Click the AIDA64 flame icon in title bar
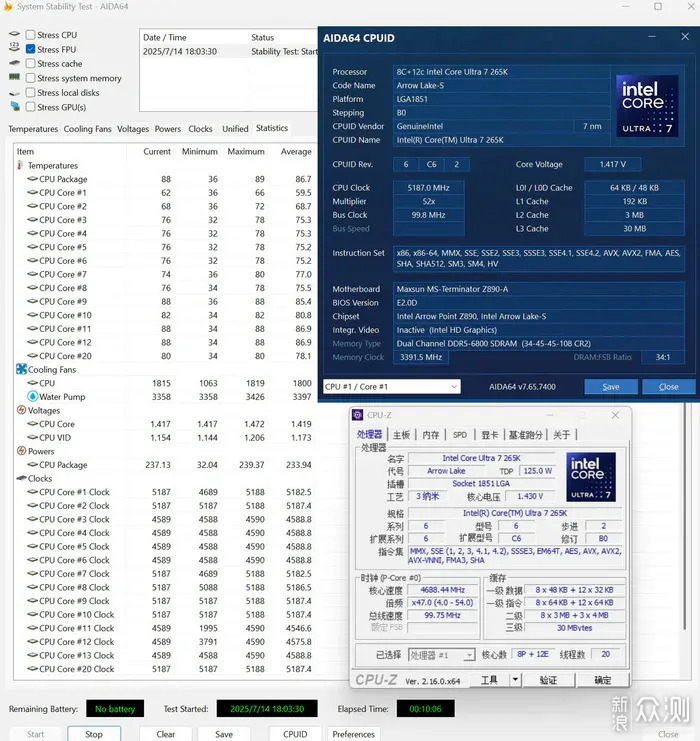This screenshot has height=741, width=700. click(x=8, y=6)
